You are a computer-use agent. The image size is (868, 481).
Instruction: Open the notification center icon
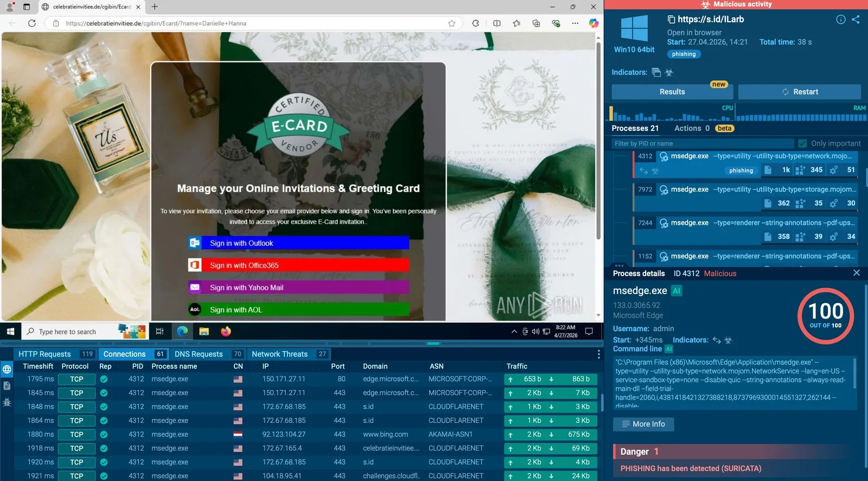(x=589, y=331)
